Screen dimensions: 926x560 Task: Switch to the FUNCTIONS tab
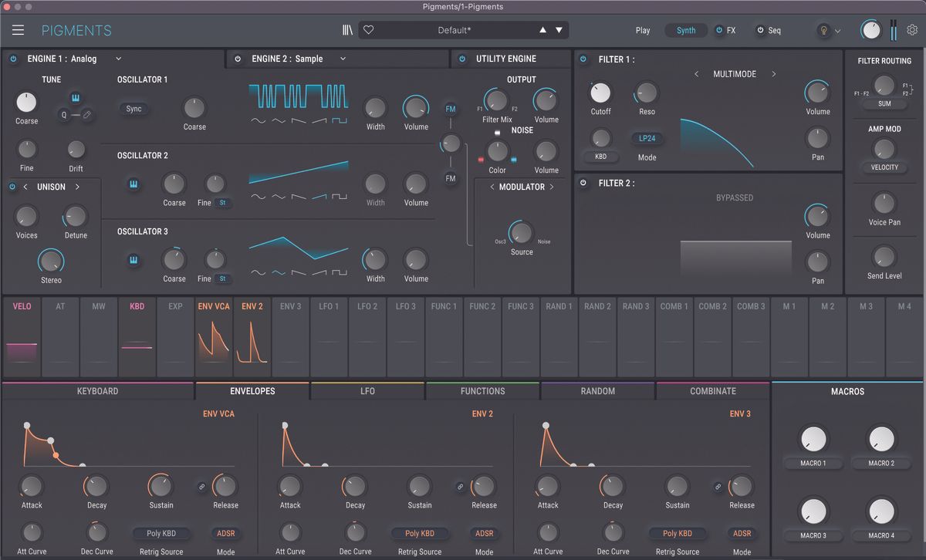click(x=482, y=391)
